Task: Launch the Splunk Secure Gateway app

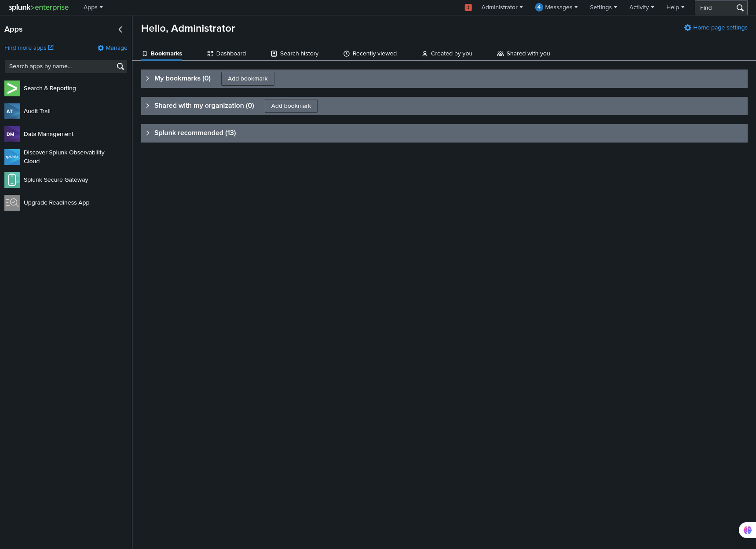Action: (55, 179)
